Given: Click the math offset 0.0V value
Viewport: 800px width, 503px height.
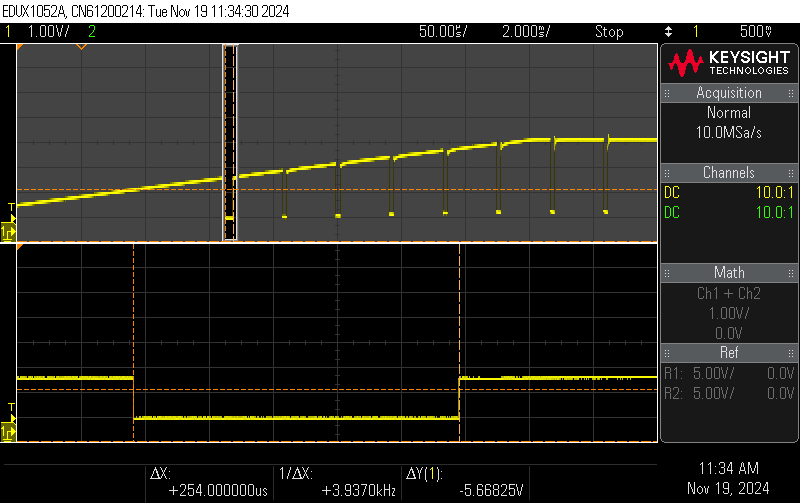Looking at the screenshot, I should [x=729, y=334].
